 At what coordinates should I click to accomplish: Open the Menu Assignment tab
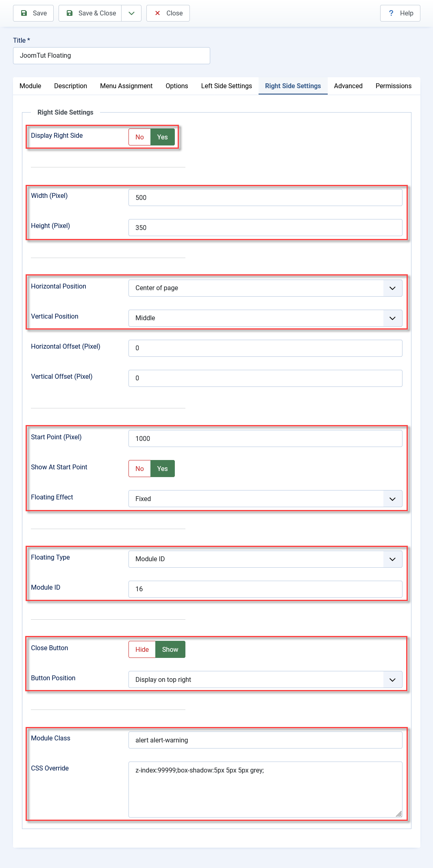click(x=126, y=86)
